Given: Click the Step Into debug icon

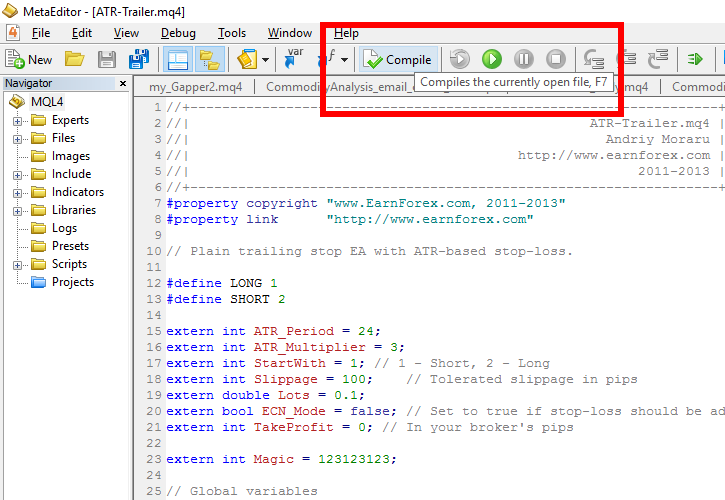Looking at the screenshot, I should (593, 59).
